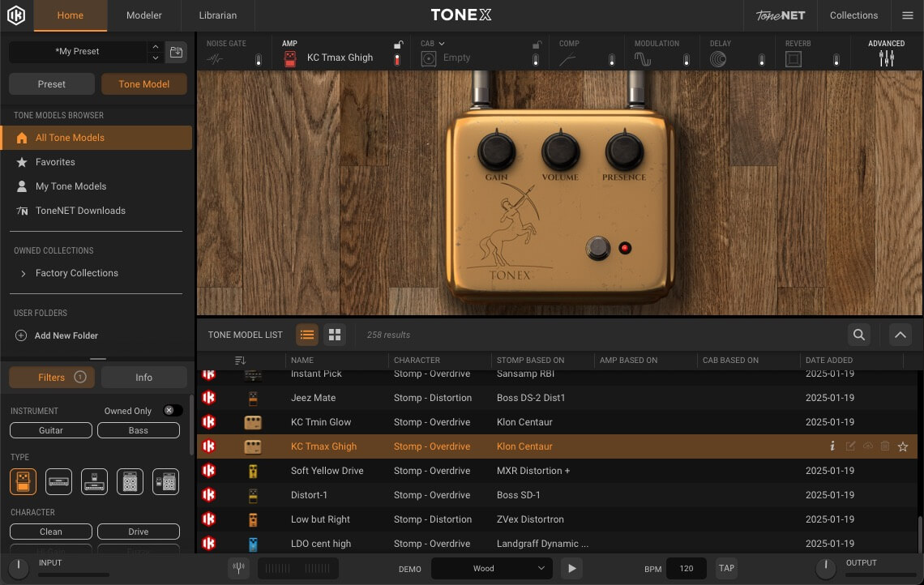Select the stompbox type filter icon
The image size is (924, 585).
[23, 480]
